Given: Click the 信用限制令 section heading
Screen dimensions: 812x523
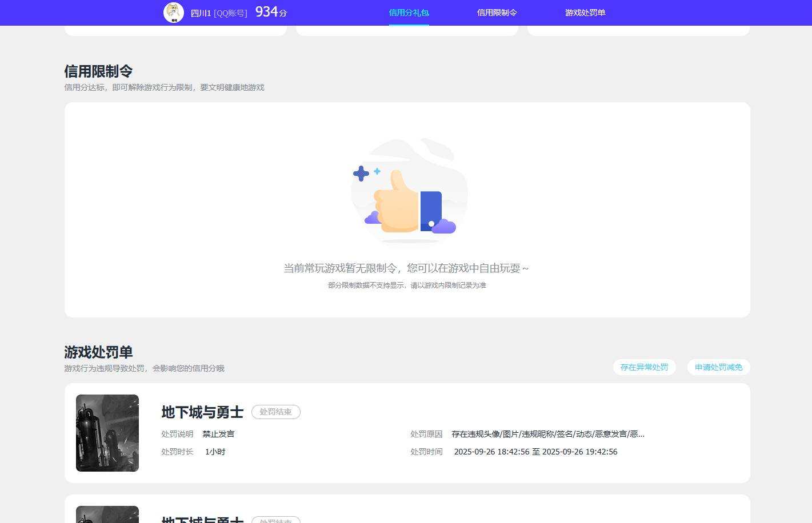Looking at the screenshot, I should [98, 71].
